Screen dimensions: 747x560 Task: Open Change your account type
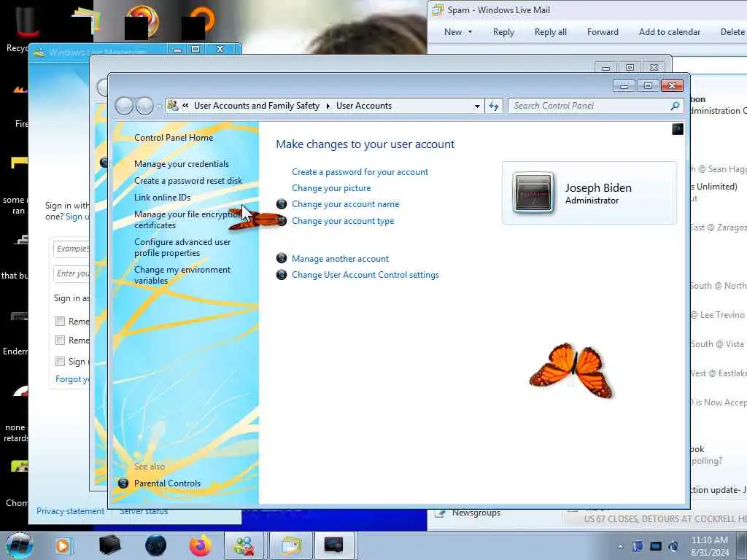(343, 221)
